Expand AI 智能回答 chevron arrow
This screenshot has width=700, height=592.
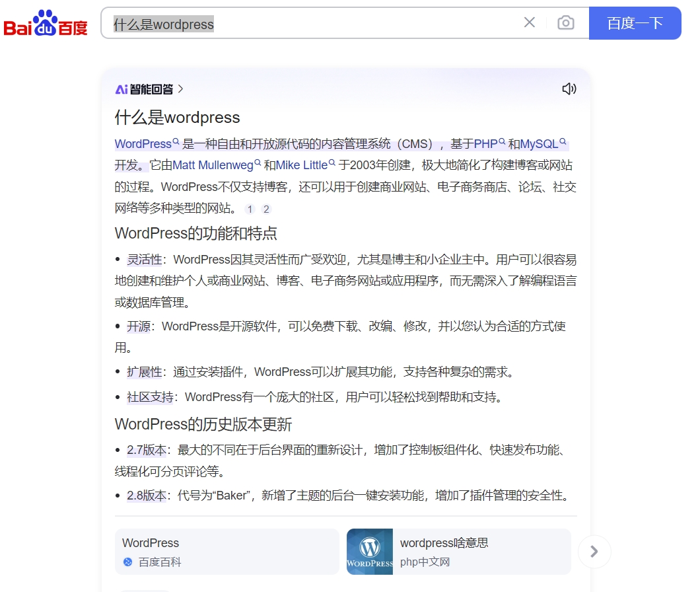(x=180, y=89)
